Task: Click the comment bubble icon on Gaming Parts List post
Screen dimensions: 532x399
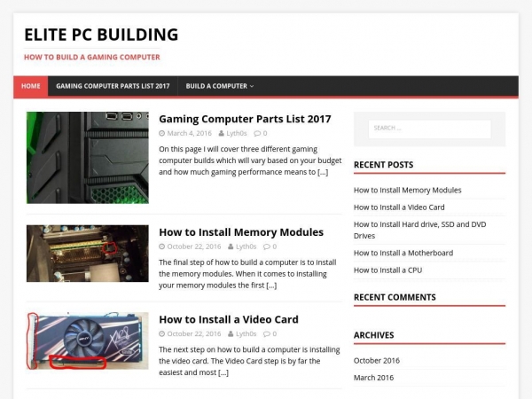Action: click(257, 133)
